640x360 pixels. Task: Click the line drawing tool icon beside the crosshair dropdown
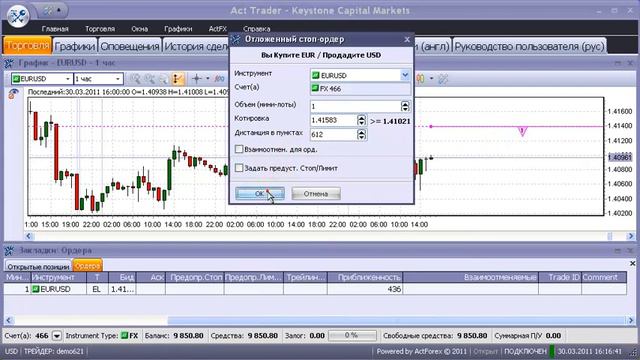pyautogui.click(x=220, y=79)
